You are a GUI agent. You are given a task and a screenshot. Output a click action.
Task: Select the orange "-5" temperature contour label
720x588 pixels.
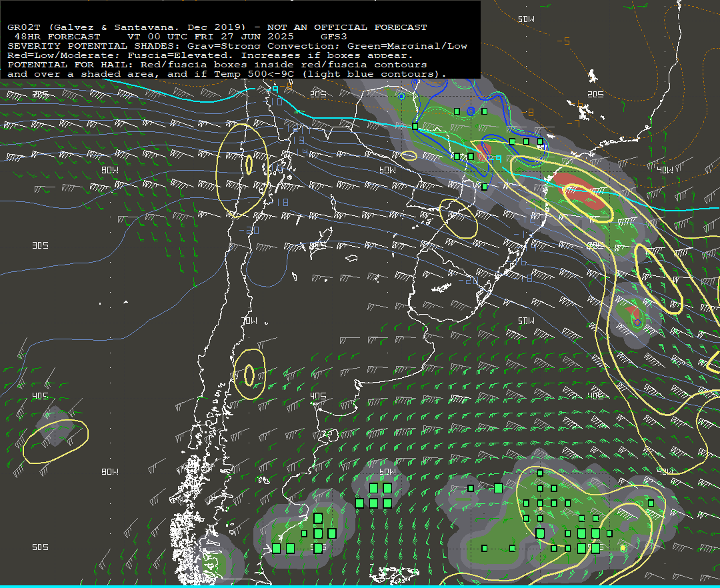[563, 41]
